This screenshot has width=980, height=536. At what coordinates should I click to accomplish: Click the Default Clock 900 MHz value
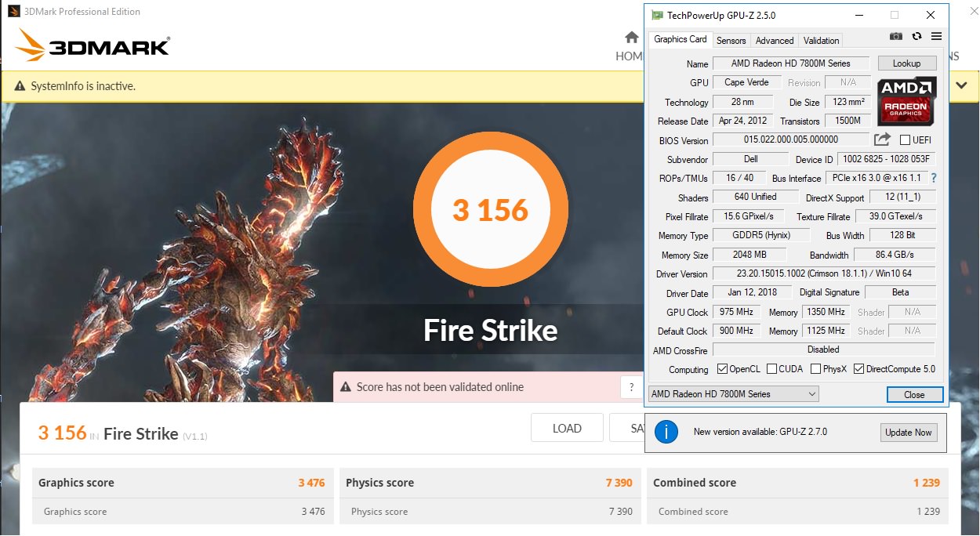(738, 331)
